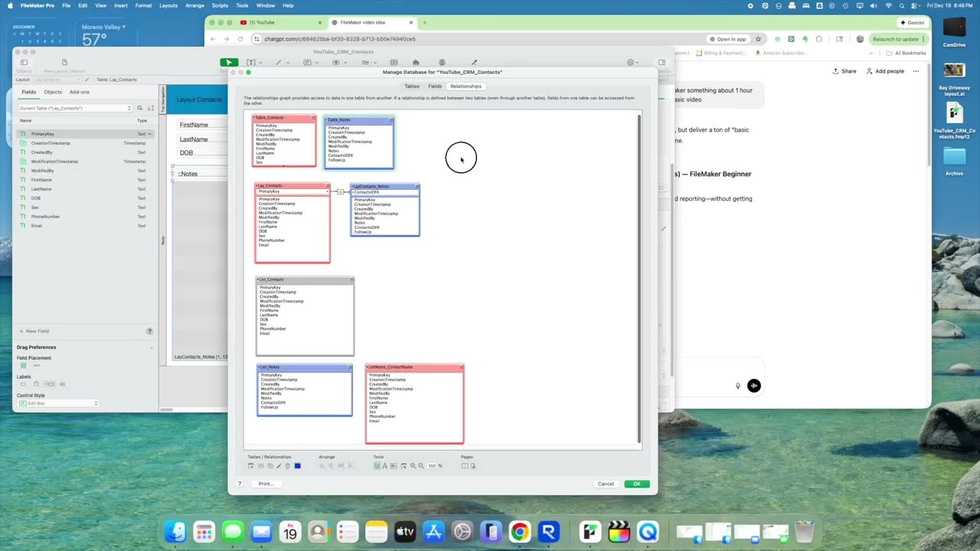Screen dimensions: 980x551
Task: Click the zoom out magnifier tool
Action: point(421,466)
